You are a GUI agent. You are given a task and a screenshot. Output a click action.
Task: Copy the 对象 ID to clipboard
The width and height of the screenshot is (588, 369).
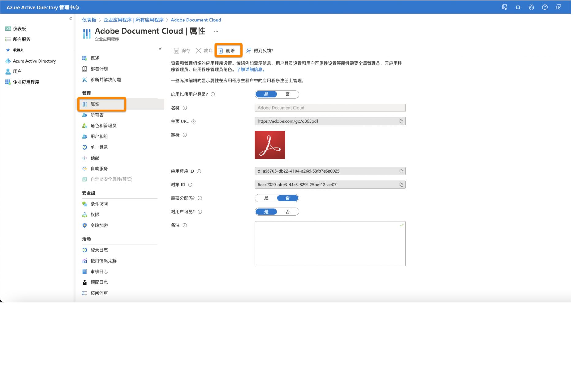tap(401, 184)
